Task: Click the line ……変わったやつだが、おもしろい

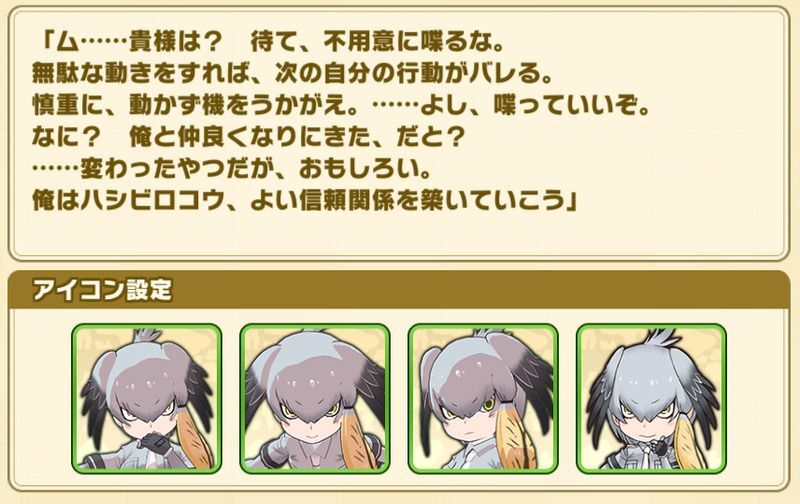Action: point(232,169)
